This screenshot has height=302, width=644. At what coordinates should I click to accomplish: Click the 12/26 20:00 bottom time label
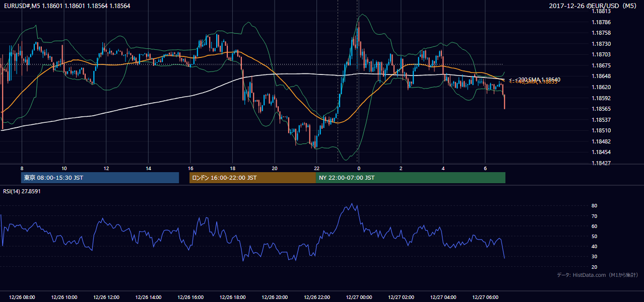tap(275, 297)
